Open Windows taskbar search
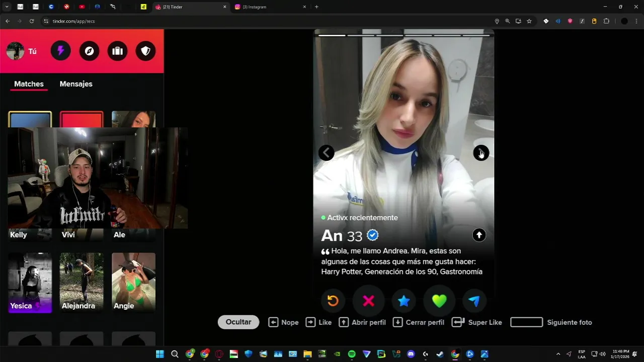 tap(175, 354)
